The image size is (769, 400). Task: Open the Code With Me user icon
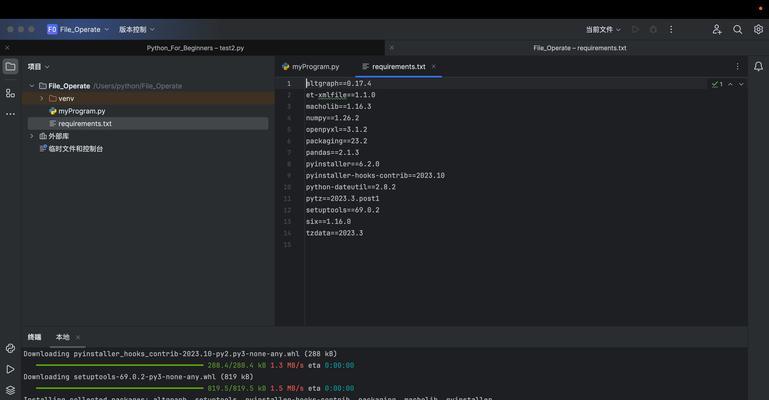tap(717, 29)
